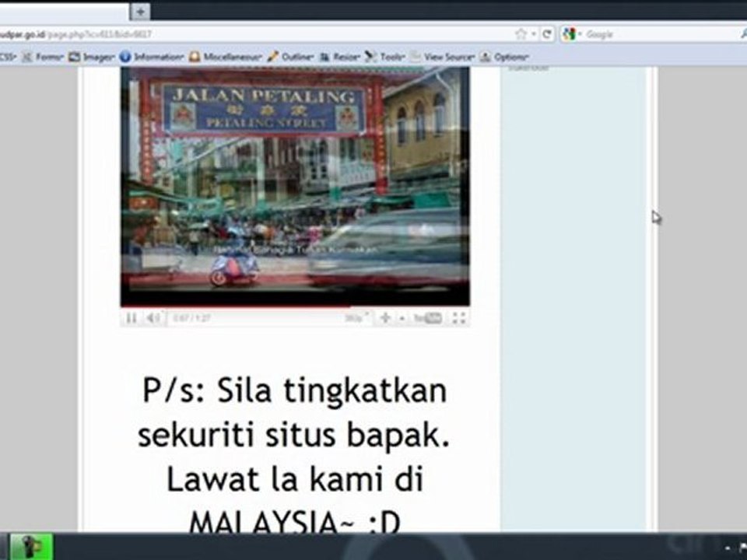Open a new browser tab with plus button
The height and width of the screenshot is (560, 747).
(x=141, y=12)
